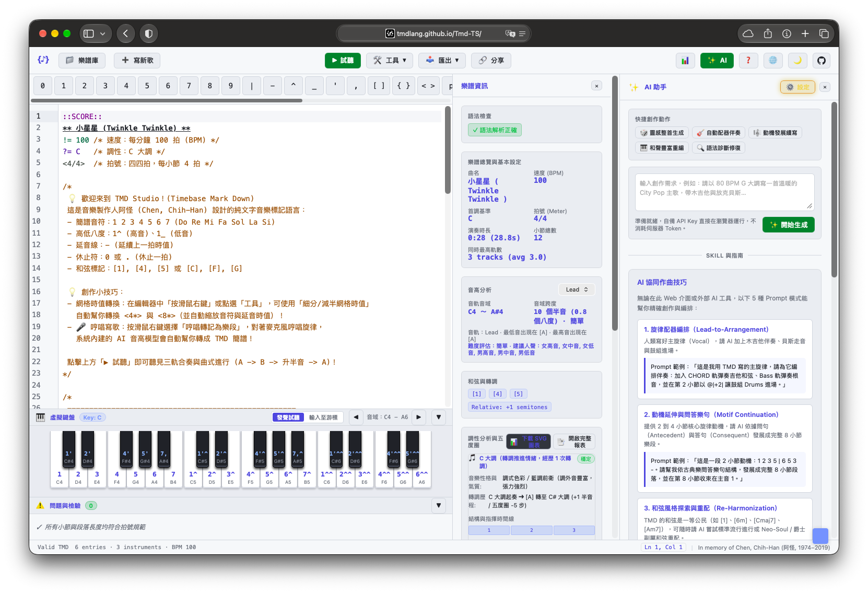Screen dimensions: 868x593
Task: Open Safari sidebar toggle
Action: (89, 33)
